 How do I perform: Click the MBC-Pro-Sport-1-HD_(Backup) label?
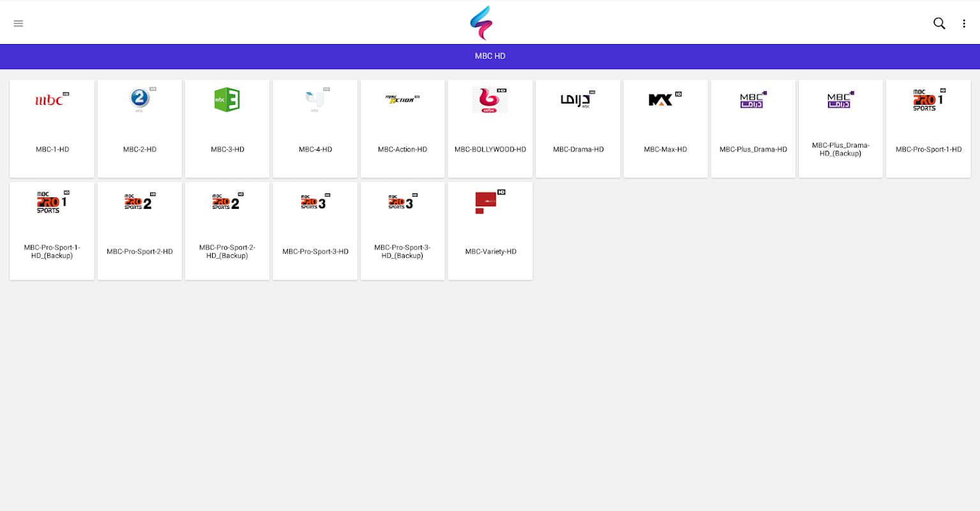coord(52,252)
